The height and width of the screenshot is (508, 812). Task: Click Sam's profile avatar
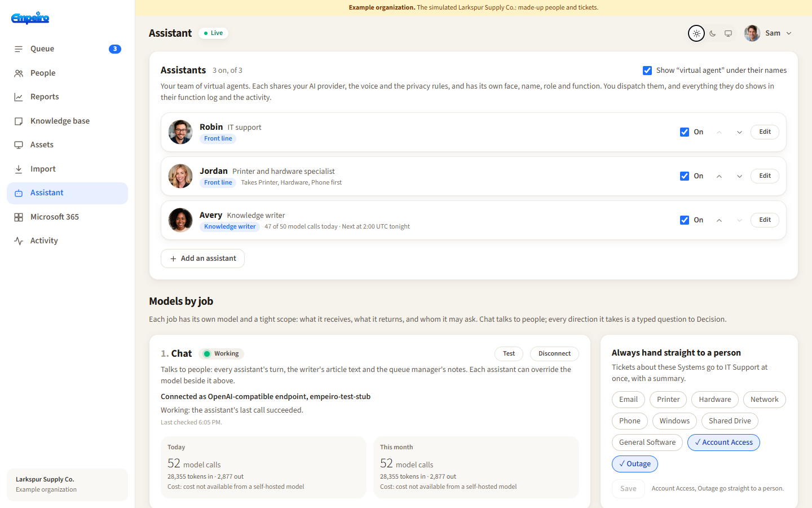(752, 33)
